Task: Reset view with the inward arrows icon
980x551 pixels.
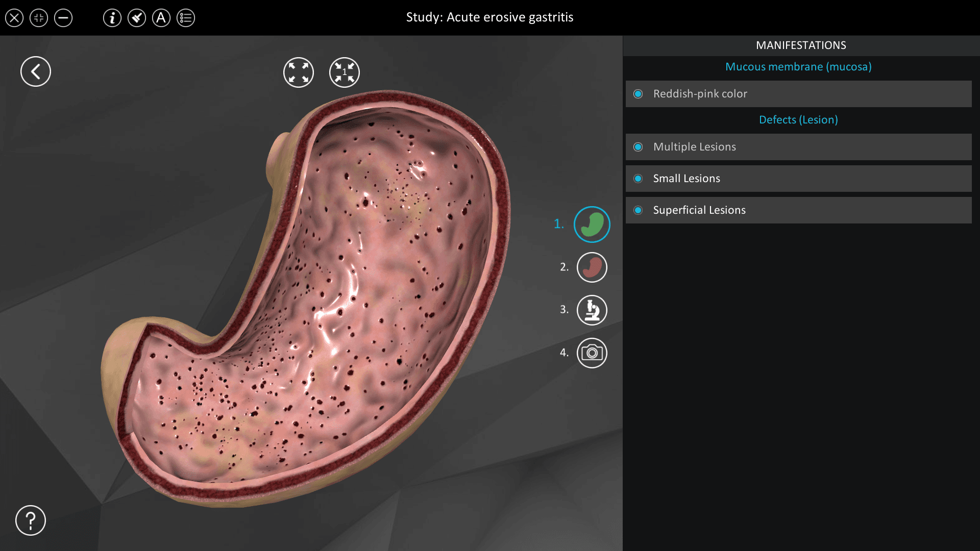Action: point(345,72)
